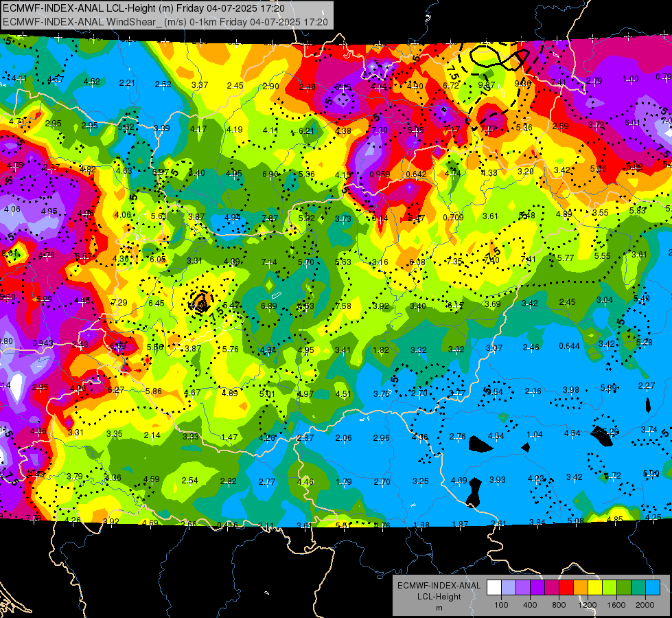Screen dimensions: 672x618
Task: Click the legend tick label 2000
Action: point(645,605)
